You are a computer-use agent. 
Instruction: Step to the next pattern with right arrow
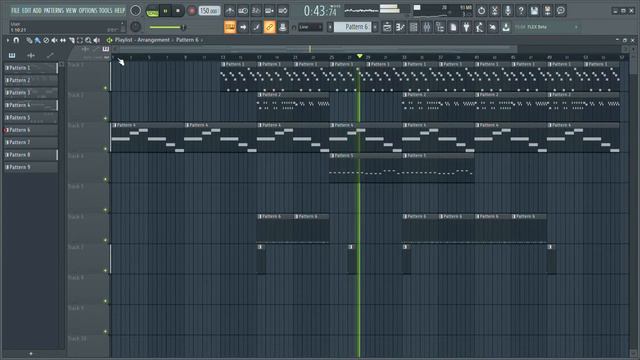[375, 27]
